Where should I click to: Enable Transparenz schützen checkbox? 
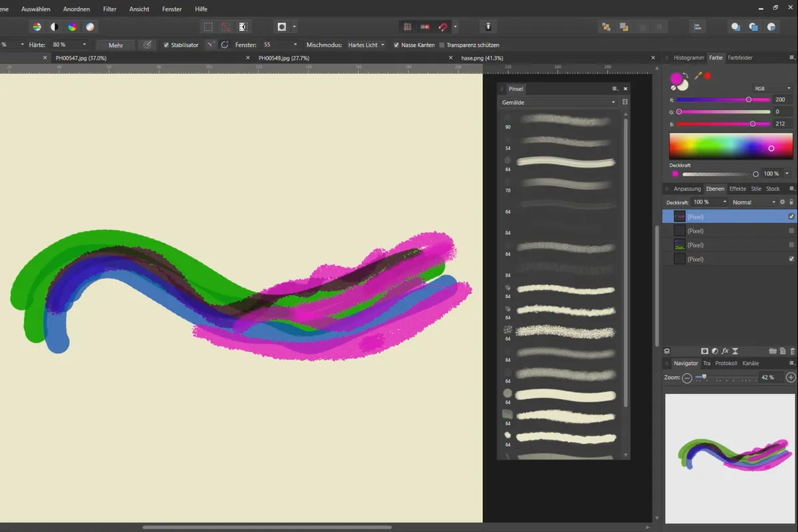coord(442,45)
